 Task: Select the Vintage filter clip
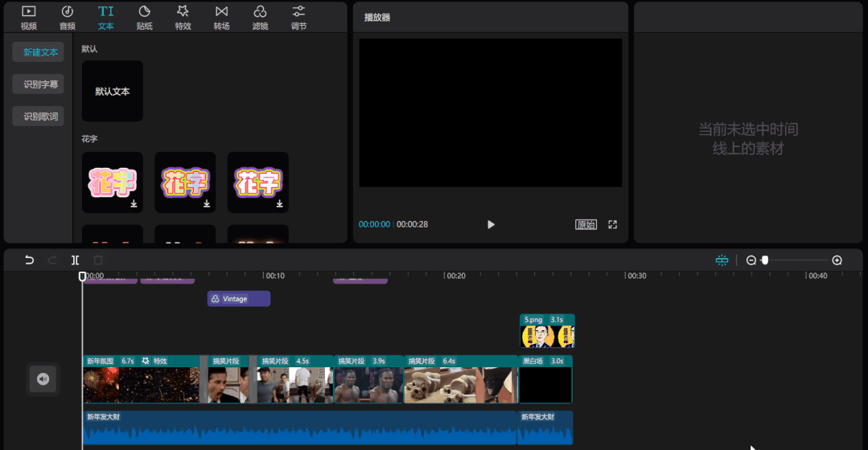[x=239, y=298]
